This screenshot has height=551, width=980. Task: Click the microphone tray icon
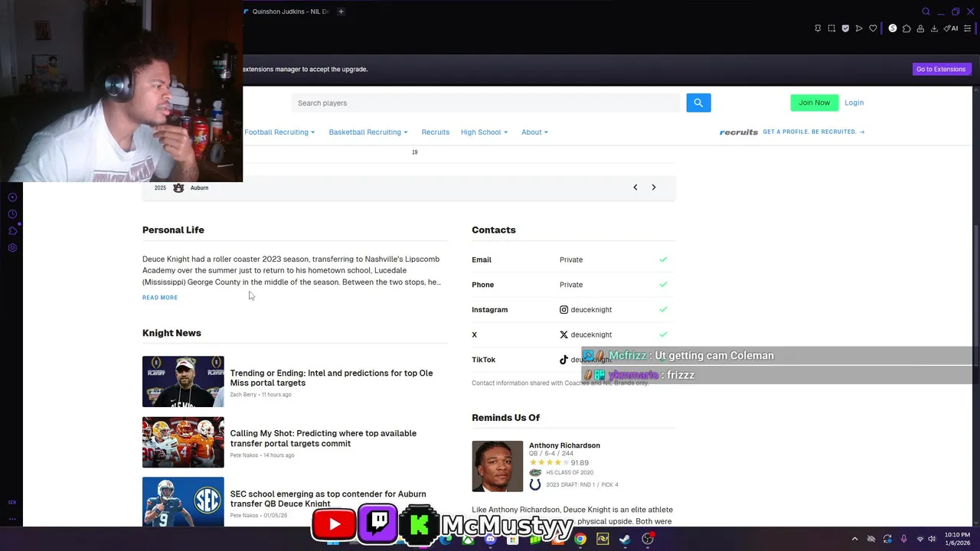[904, 539]
